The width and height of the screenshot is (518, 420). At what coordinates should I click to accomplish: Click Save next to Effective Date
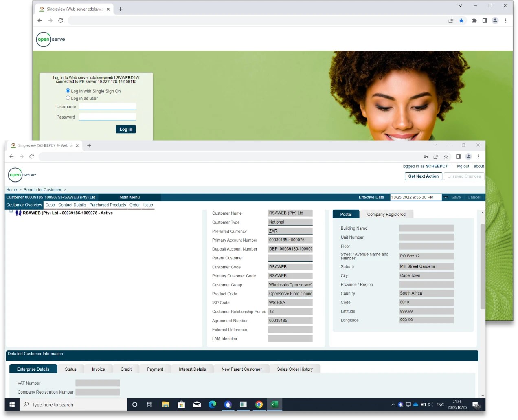tap(456, 197)
